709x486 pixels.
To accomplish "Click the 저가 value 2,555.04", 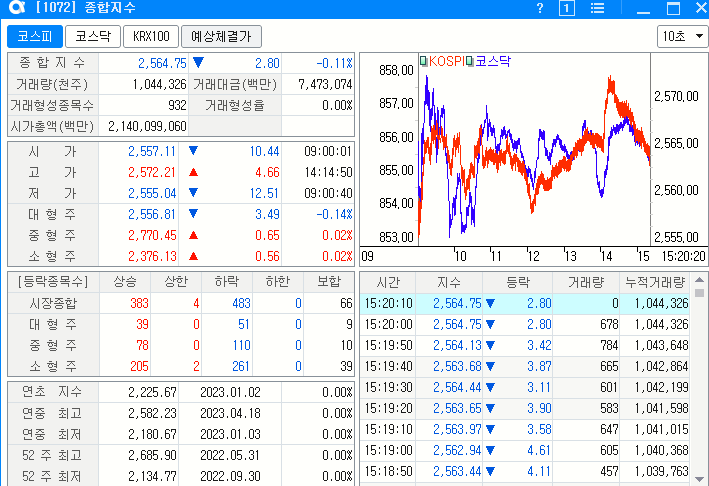I will [152, 193].
